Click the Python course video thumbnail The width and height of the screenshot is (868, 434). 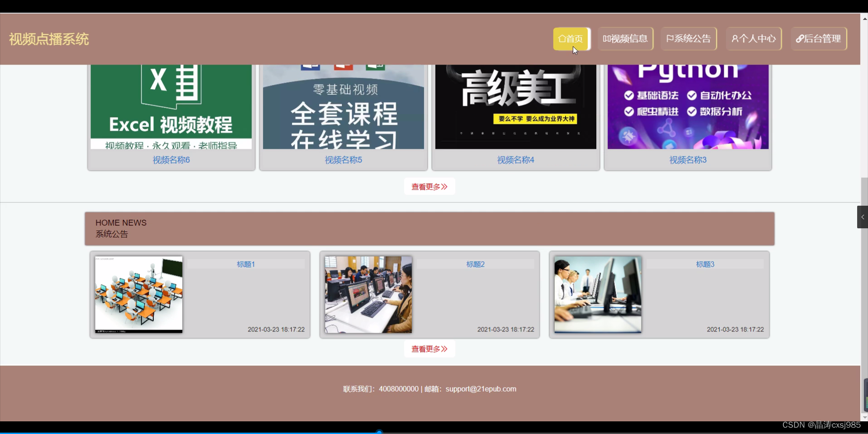tap(687, 106)
